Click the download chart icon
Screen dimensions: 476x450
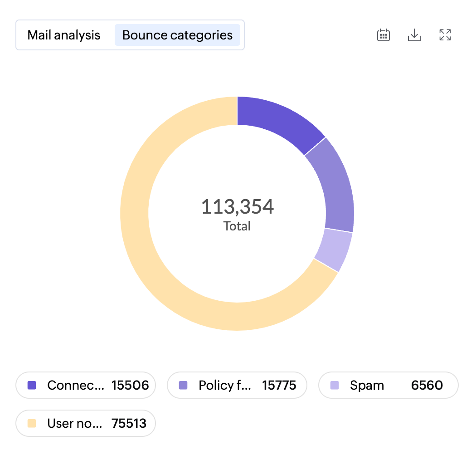(414, 35)
